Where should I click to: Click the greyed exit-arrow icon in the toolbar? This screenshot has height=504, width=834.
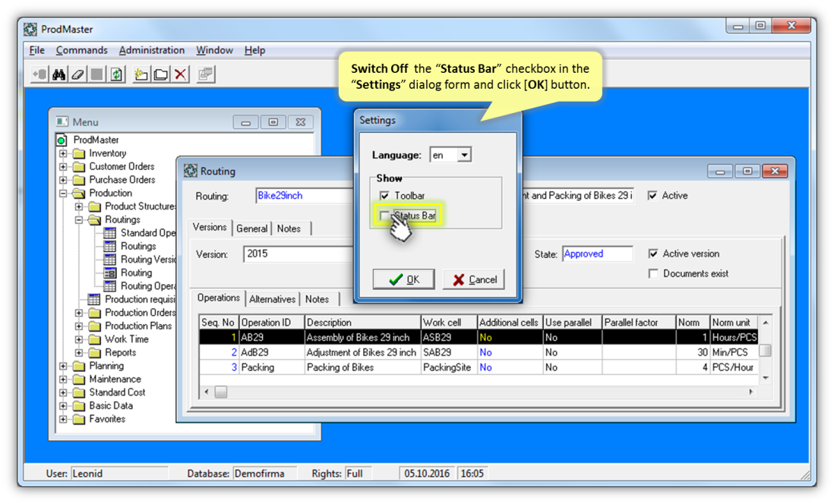pos(39,74)
